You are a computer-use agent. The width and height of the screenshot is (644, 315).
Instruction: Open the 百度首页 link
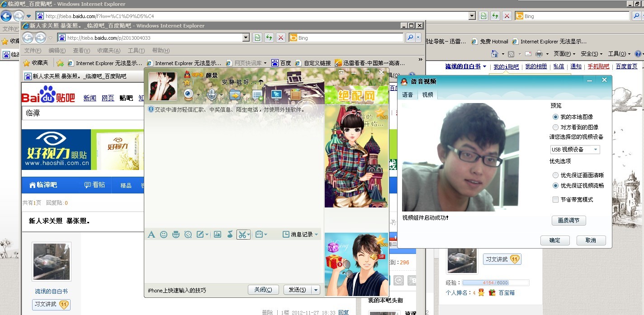tap(626, 66)
